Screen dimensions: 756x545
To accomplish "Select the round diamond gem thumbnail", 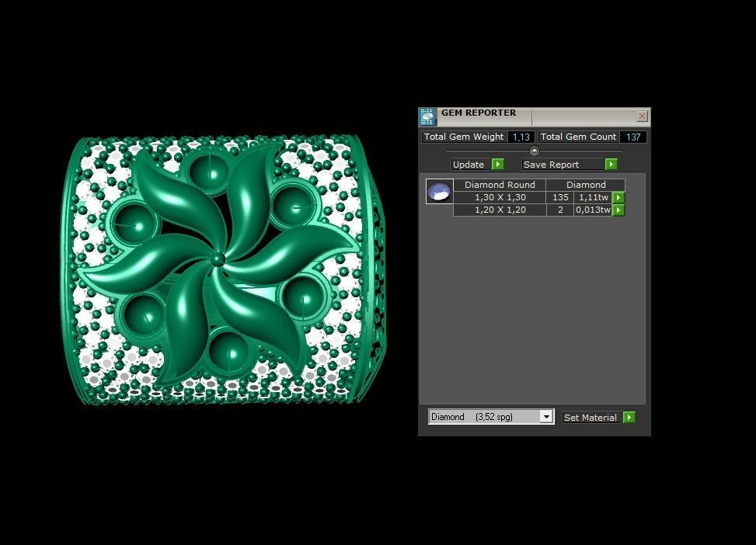I will [439, 191].
